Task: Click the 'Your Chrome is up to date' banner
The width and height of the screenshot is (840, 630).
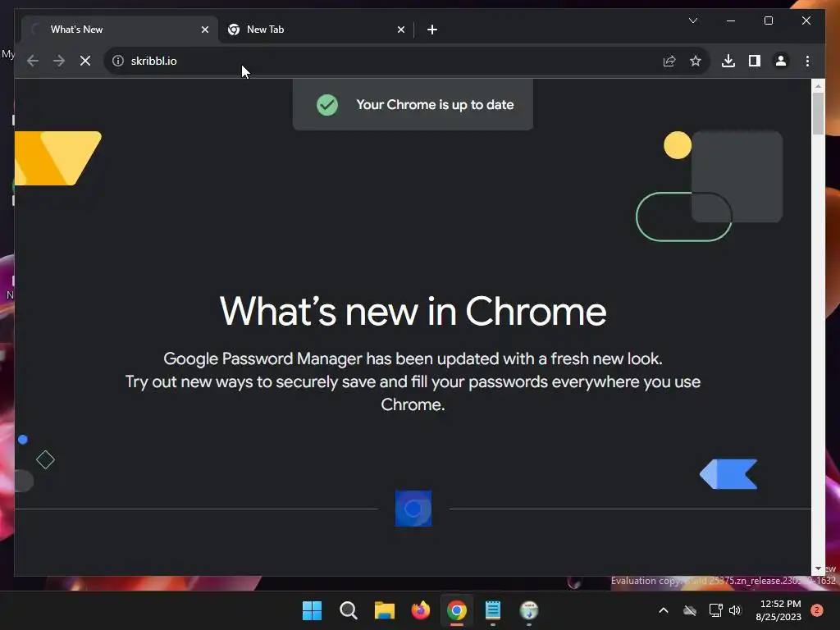Action: click(x=413, y=104)
